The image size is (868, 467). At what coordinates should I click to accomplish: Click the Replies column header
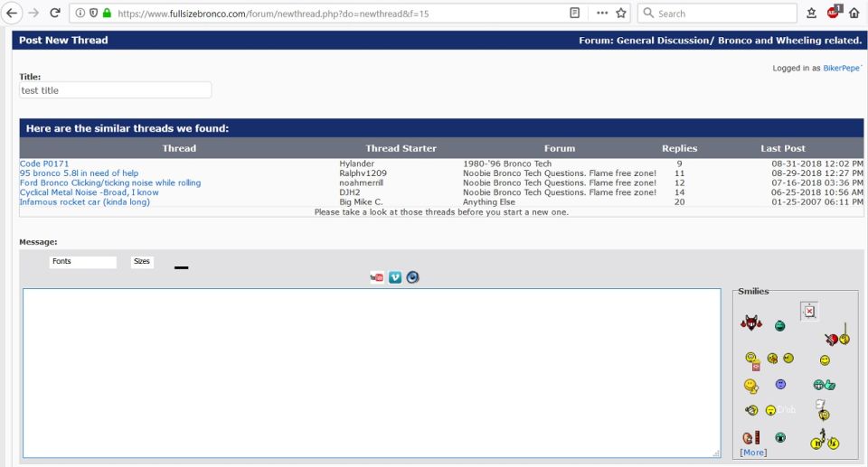[x=679, y=148]
